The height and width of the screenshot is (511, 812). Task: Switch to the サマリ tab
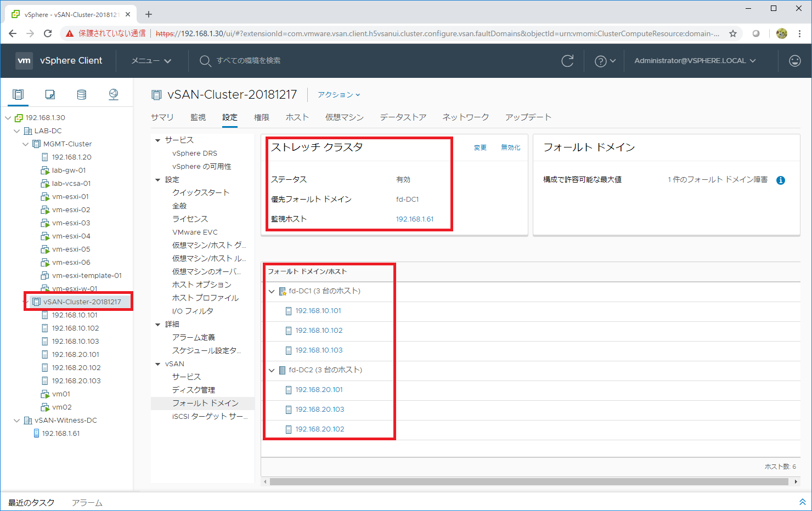click(x=162, y=117)
